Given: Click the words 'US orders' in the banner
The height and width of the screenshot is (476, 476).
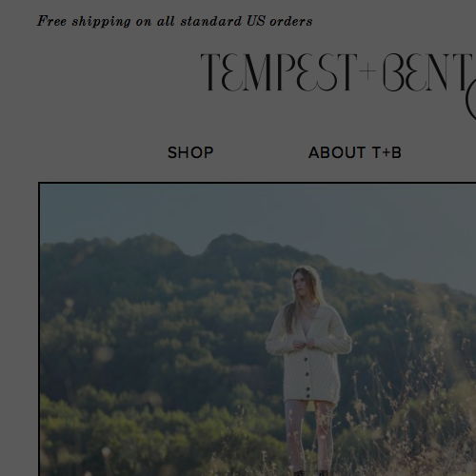Looking at the screenshot, I should coord(279,21).
